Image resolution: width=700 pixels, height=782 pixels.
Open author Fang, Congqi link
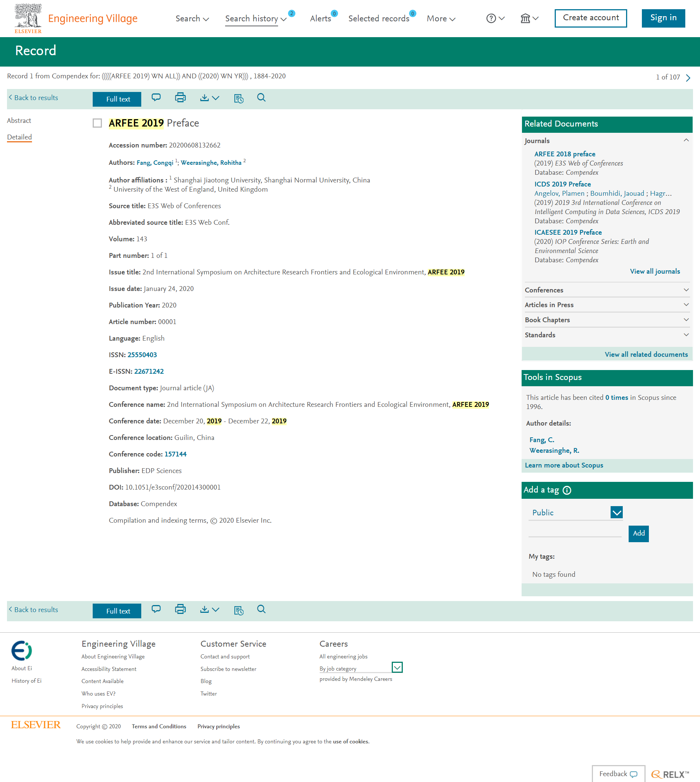coord(155,163)
